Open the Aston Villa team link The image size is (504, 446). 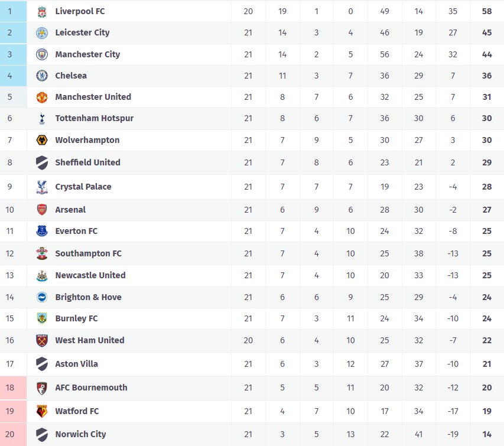tap(76, 364)
